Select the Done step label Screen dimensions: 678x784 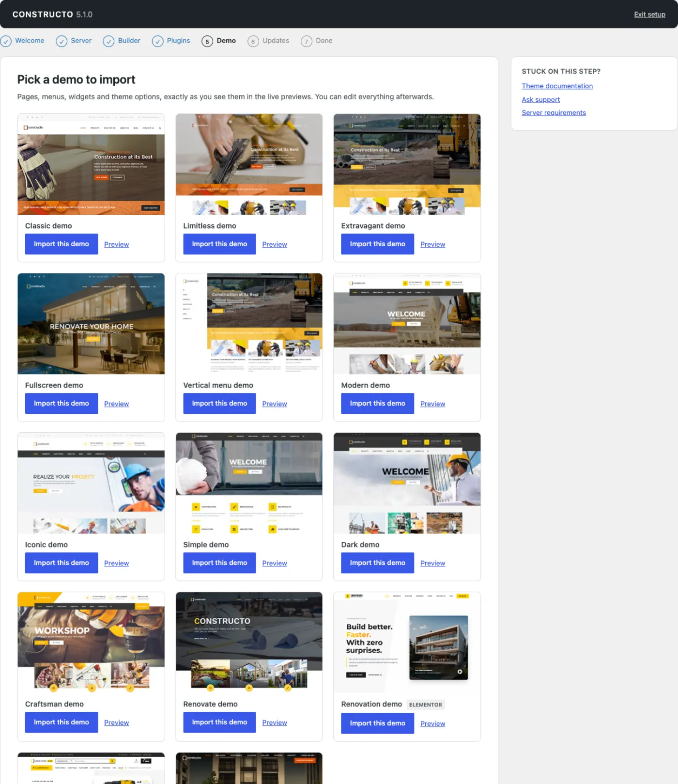pos(324,41)
